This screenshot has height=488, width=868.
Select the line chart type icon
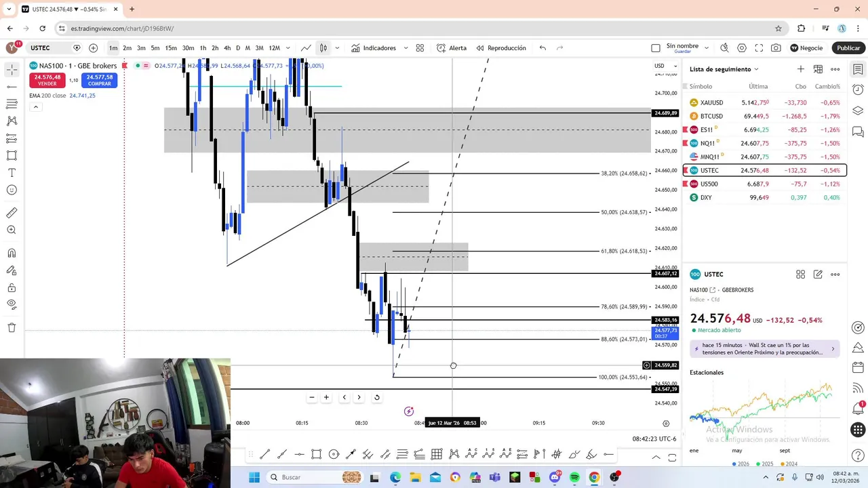307,48
